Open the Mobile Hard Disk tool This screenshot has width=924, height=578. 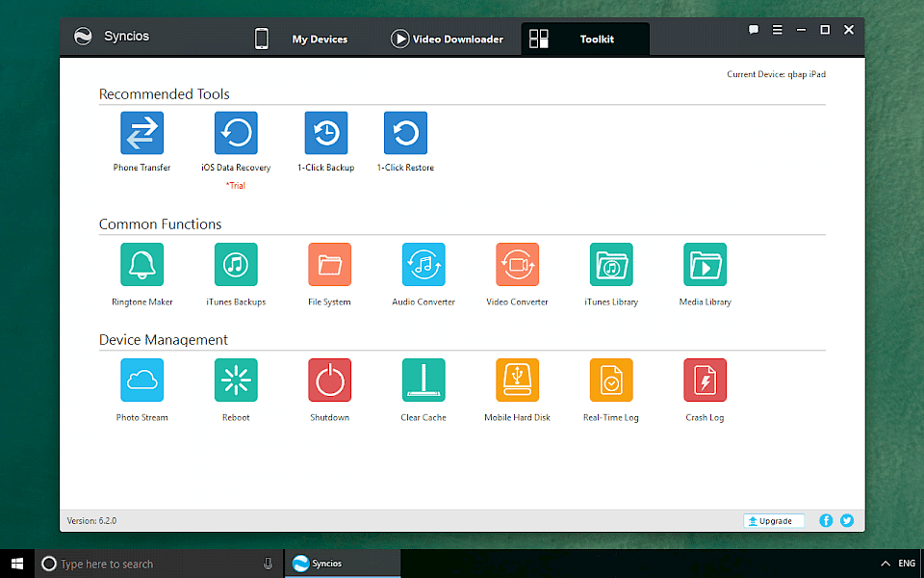click(517, 380)
